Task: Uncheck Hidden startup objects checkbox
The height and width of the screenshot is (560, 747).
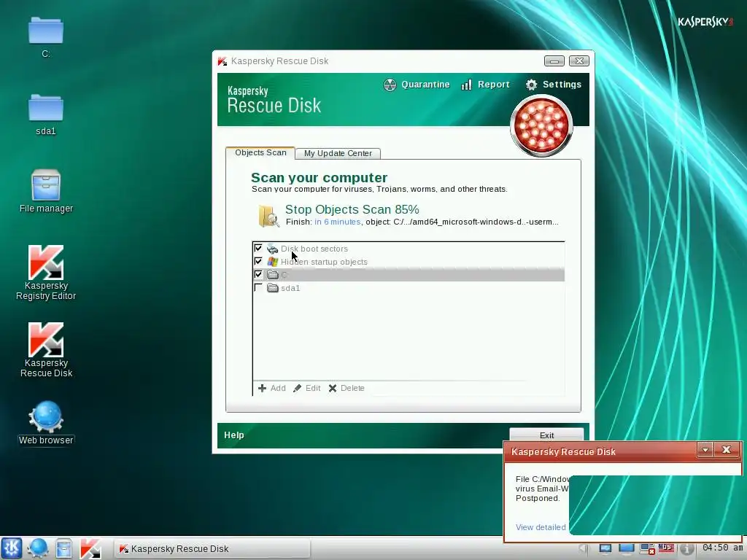Action: point(258,261)
